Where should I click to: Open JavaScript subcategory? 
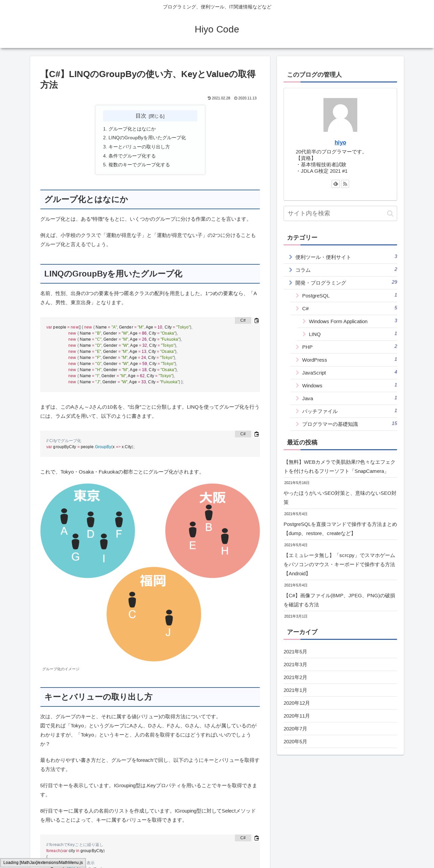click(344, 373)
